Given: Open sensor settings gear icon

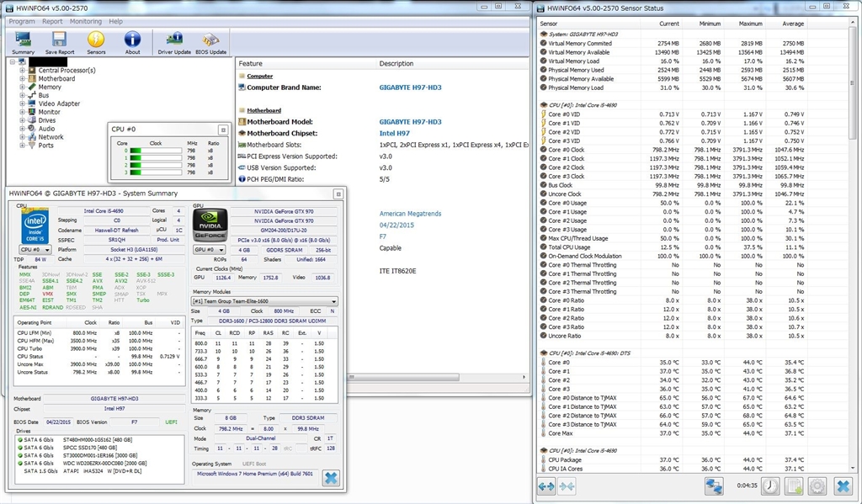Looking at the screenshot, I should (816, 485).
